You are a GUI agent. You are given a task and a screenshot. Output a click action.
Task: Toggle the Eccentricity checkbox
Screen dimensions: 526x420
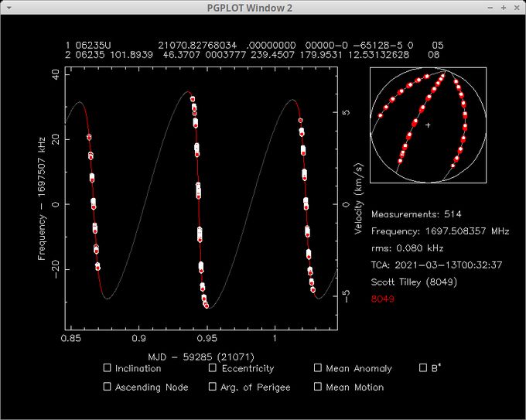click(213, 367)
